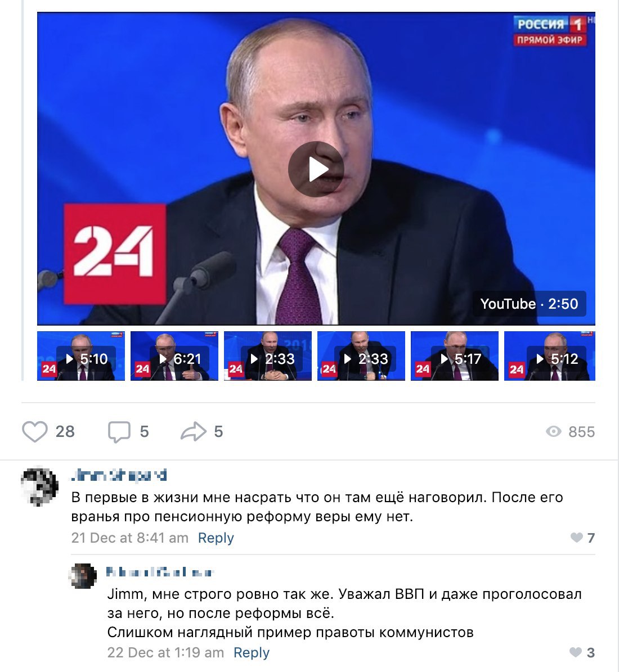The height and width of the screenshot is (672, 619).
Task: Like first comment with 7 hearts
Action: pos(577,538)
